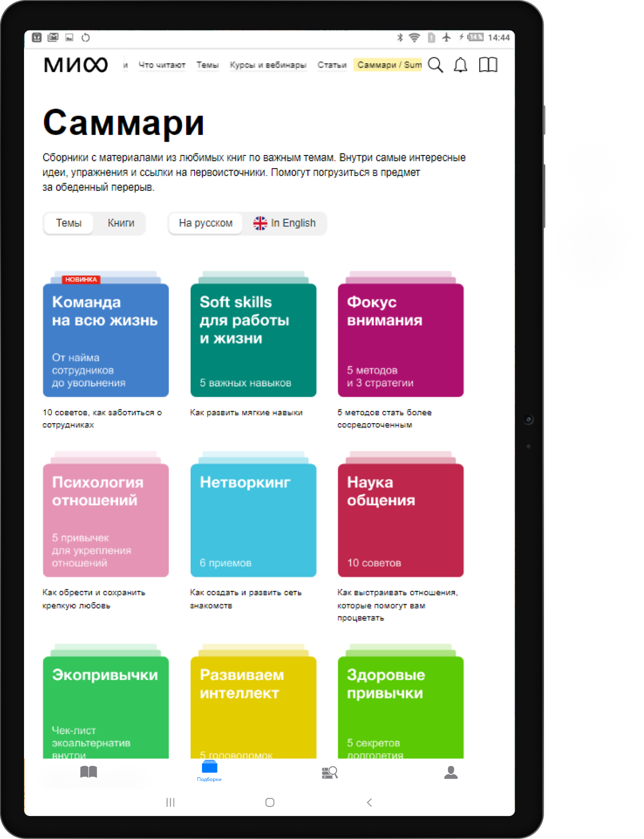Open the Что читают menu item
Viewport: 644px width, 839px height.
click(x=162, y=65)
